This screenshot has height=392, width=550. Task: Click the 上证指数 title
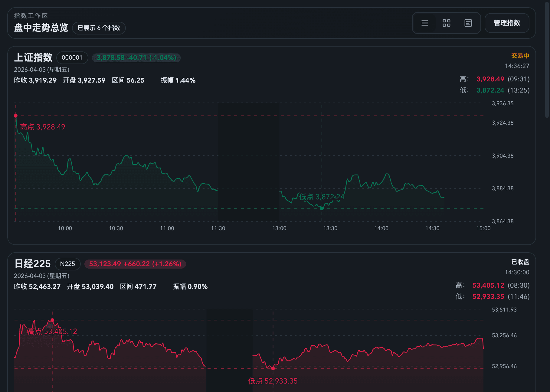(x=33, y=57)
